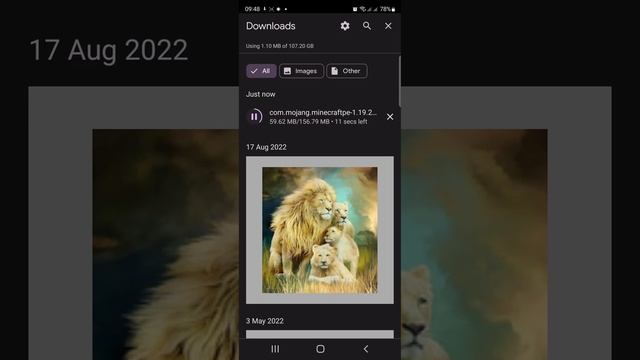Tap Android recent apps button
The width and height of the screenshot is (640, 360).
coord(275,349)
